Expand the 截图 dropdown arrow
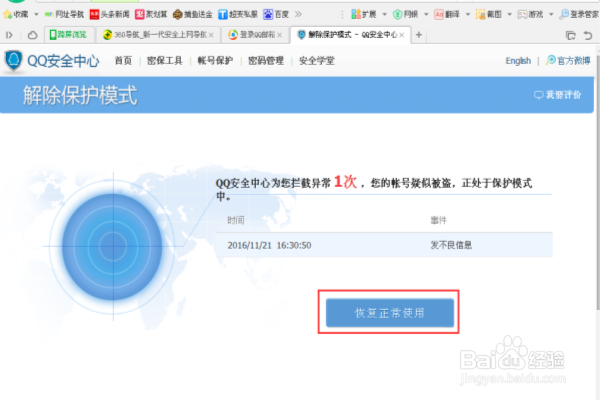The image size is (600, 400). (509, 15)
